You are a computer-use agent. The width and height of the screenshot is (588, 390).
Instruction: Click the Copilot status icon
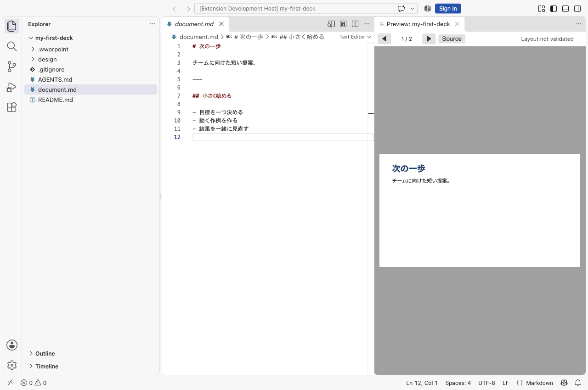coord(564,383)
